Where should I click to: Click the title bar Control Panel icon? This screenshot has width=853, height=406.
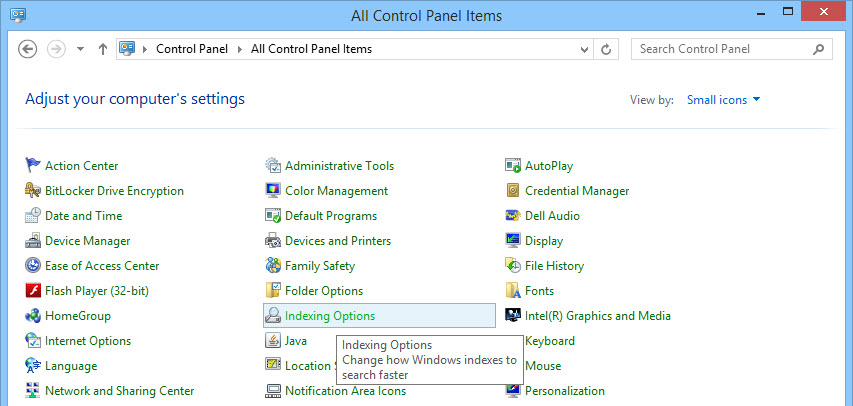pyautogui.click(x=17, y=14)
